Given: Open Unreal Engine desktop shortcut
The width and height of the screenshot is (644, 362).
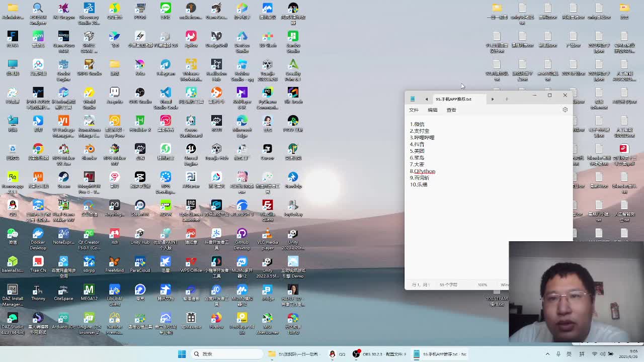Looking at the screenshot, I should pyautogui.click(x=191, y=154).
